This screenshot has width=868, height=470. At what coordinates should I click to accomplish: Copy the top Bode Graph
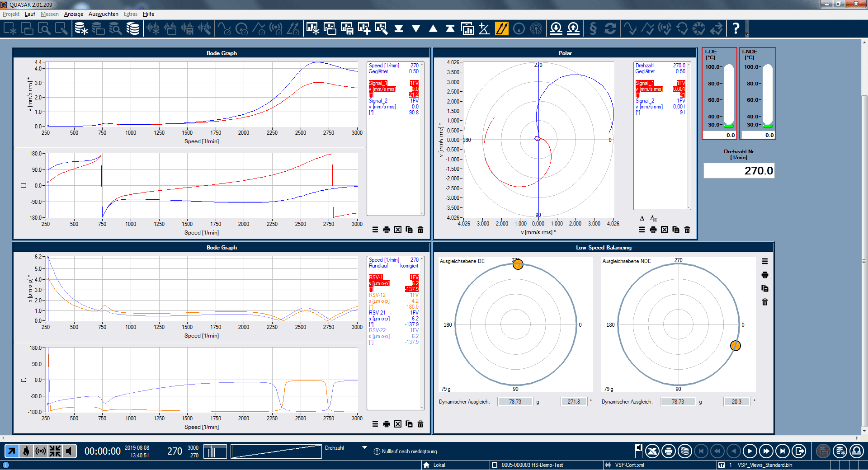(409, 230)
